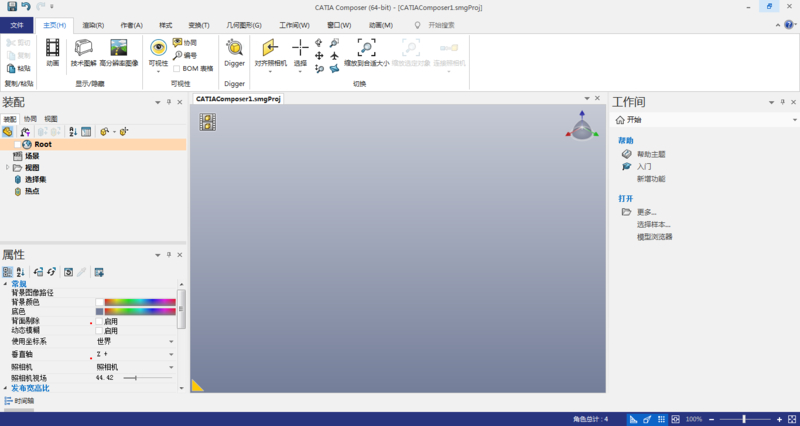Select the pan (four-arrow move) navigation tool
This screenshot has width=800, height=426.
319,55
